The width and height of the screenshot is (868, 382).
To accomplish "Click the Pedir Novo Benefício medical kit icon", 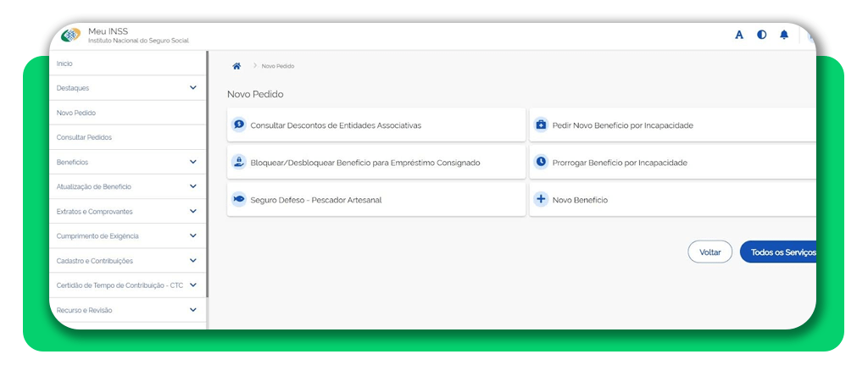I will 541,125.
